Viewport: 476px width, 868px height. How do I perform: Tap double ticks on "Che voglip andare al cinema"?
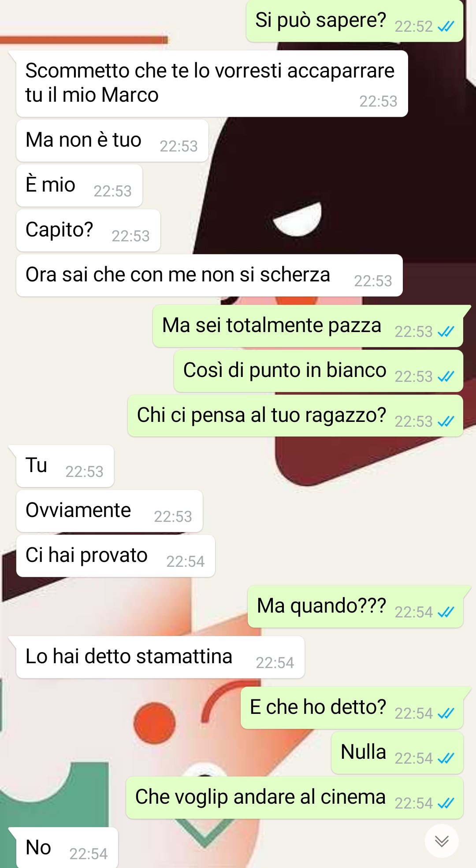point(446,803)
